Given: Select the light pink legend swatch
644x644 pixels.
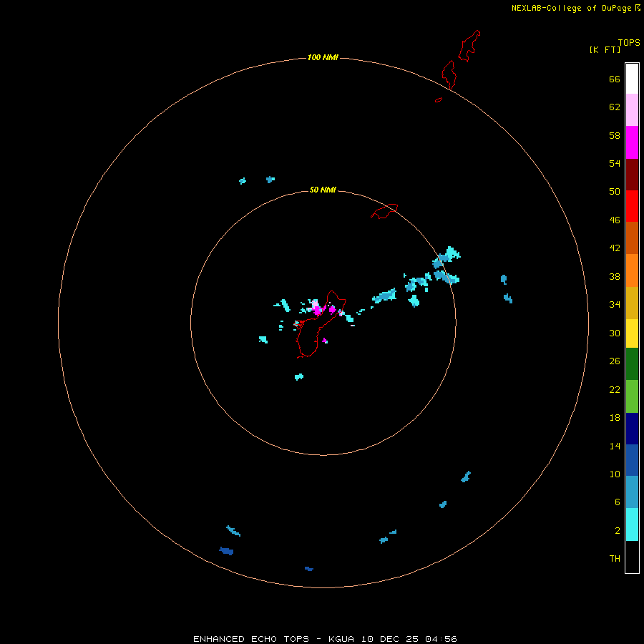Looking at the screenshot, I should (632, 109).
